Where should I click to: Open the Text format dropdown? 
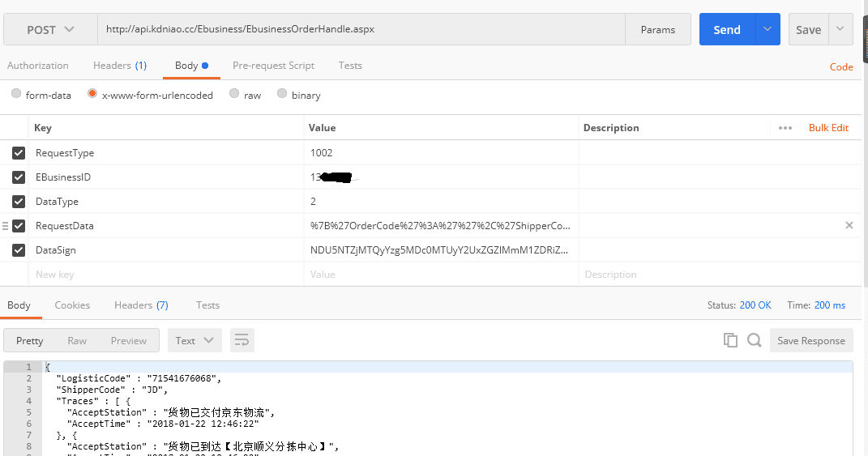(x=195, y=340)
